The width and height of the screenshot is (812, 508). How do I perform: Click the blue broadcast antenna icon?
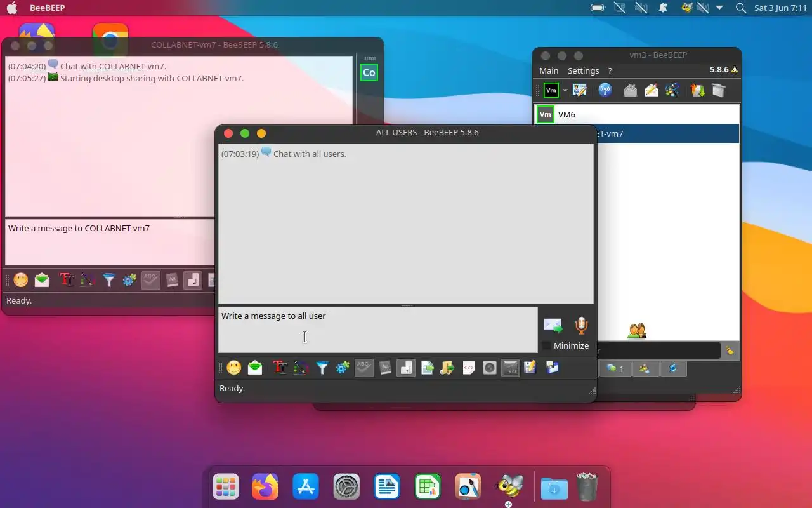pos(605,90)
